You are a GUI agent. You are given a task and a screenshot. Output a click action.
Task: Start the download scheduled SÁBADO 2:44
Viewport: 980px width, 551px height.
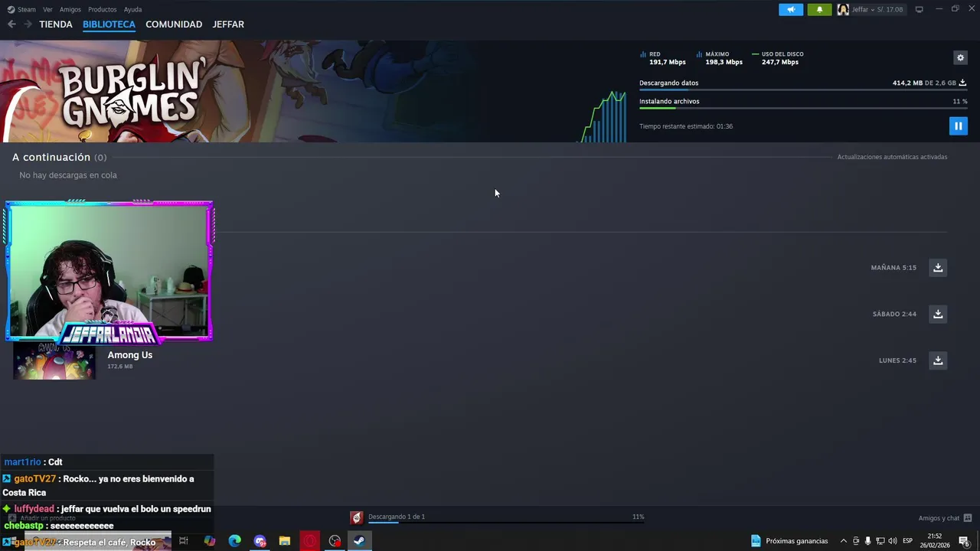point(938,314)
